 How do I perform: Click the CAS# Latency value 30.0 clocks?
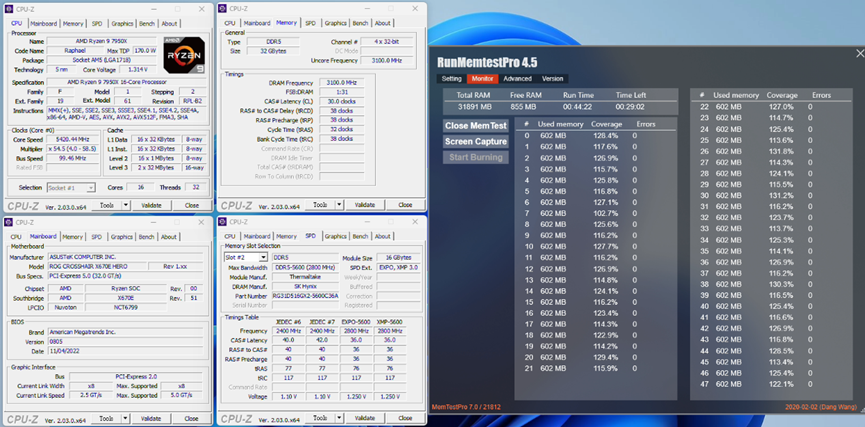(341, 102)
